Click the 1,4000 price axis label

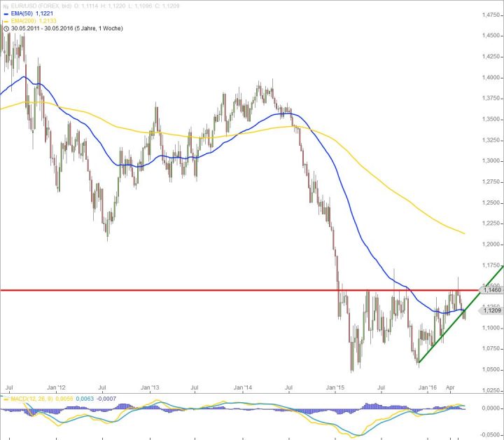pos(491,78)
